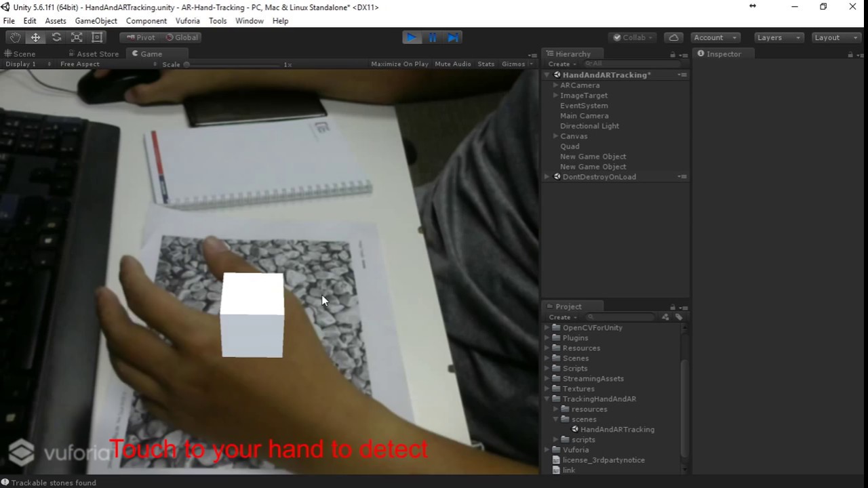The image size is (868, 488).
Task: Select the Move tool
Action: (35, 37)
